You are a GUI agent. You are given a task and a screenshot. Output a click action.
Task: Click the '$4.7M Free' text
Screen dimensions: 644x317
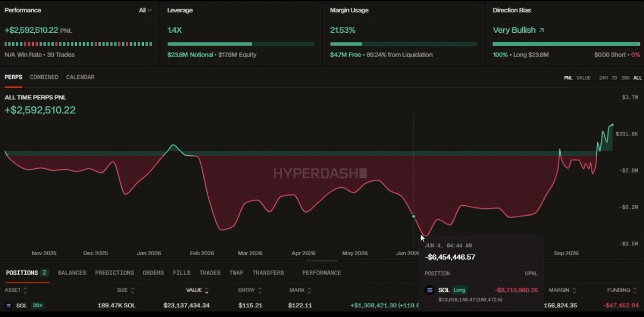[345, 55]
